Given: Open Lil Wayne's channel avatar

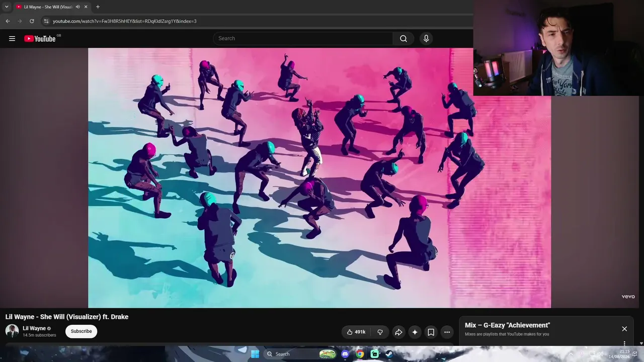Looking at the screenshot, I should coord(12,331).
